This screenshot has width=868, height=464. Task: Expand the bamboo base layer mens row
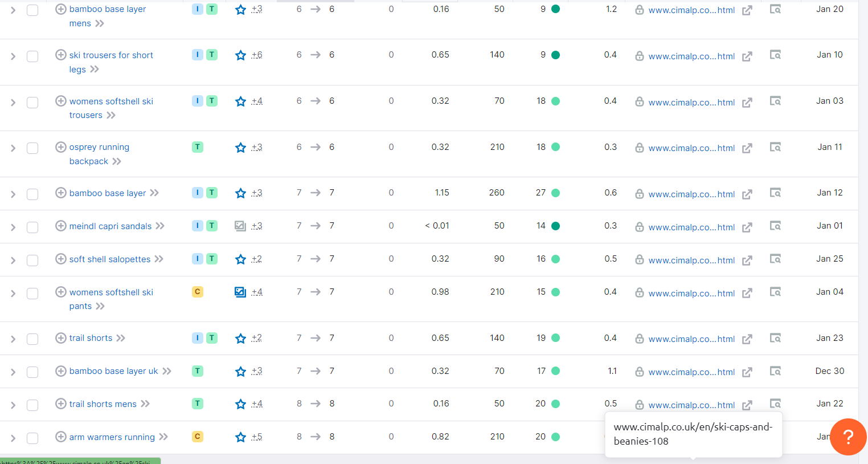point(13,10)
